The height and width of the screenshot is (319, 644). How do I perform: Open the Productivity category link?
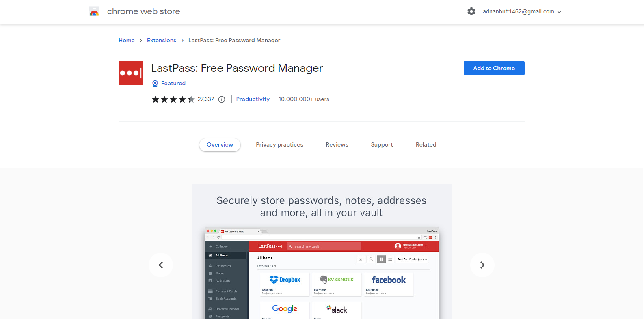click(253, 99)
